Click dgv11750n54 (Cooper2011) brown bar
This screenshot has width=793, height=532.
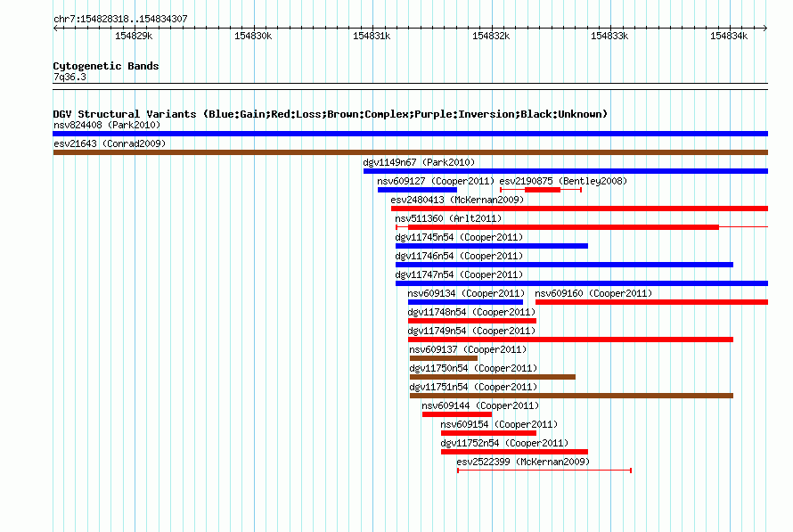(493, 377)
